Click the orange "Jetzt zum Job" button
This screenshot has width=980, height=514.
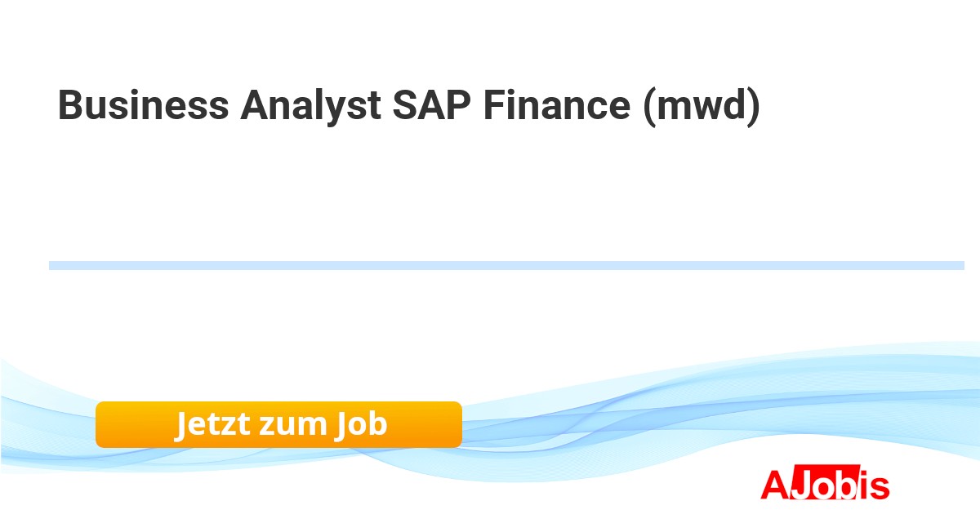pyautogui.click(x=278, y=424)
